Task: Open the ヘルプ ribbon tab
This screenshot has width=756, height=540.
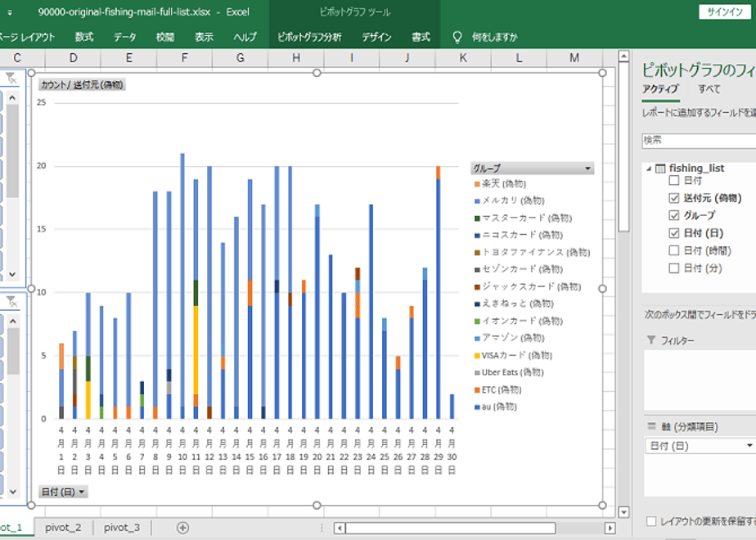Action: 245,37
